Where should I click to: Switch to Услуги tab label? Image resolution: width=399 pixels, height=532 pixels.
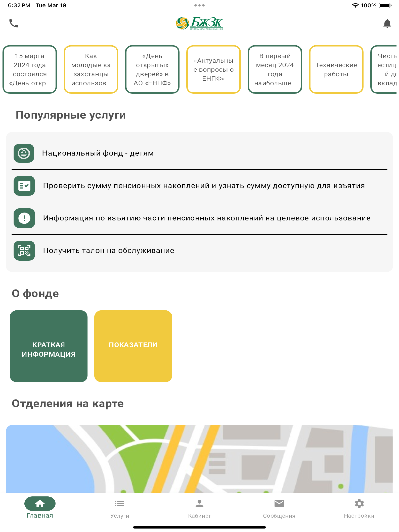click(120, 516)
